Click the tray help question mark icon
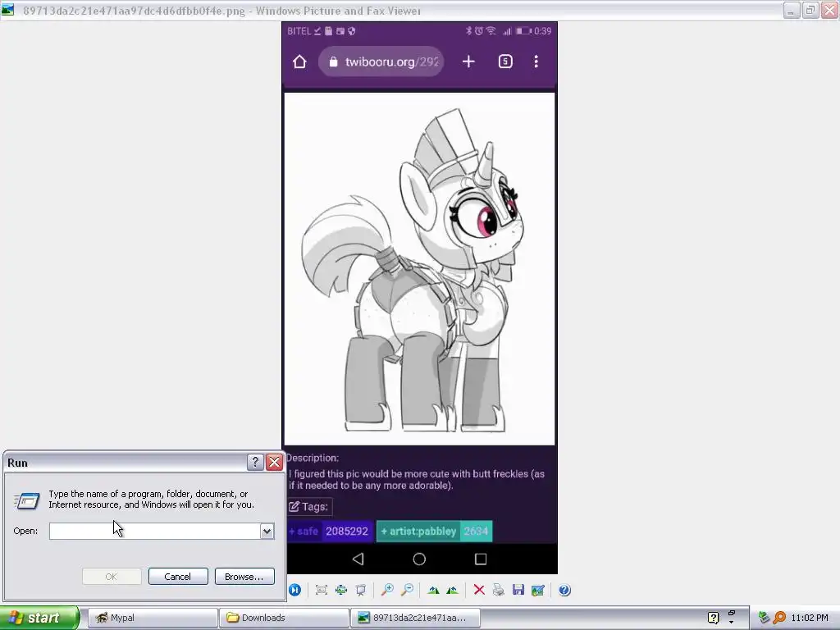This screenshot has width=840, height=630. [x=713, y=618]
